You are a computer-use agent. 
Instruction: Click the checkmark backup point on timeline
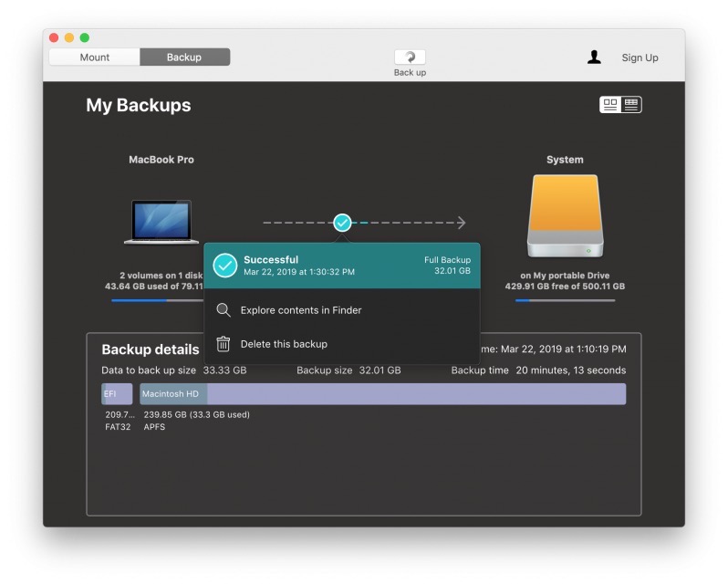(x=342, y=223)
